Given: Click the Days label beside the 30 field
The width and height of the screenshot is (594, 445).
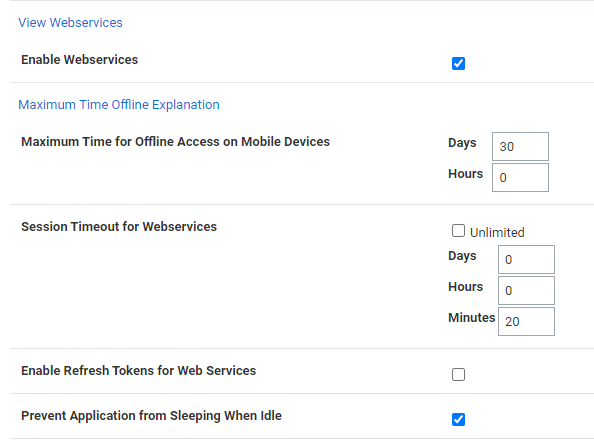Looking at the screenshot, I should (x=462, y=142).
